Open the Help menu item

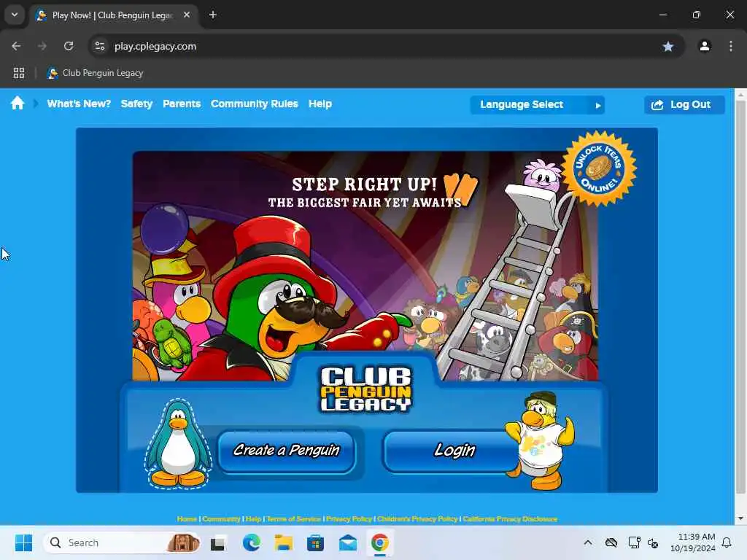[320, 104]
